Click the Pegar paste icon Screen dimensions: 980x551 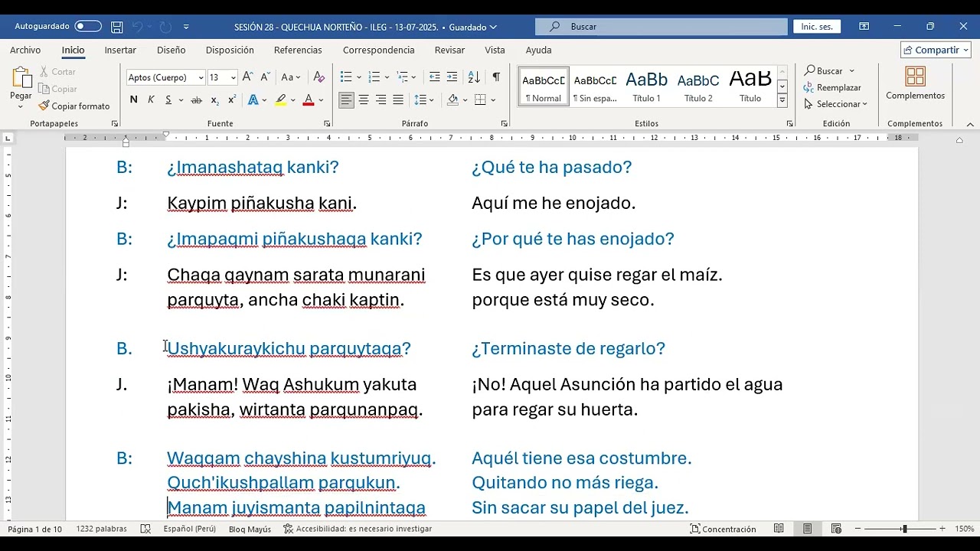[21, 77]
